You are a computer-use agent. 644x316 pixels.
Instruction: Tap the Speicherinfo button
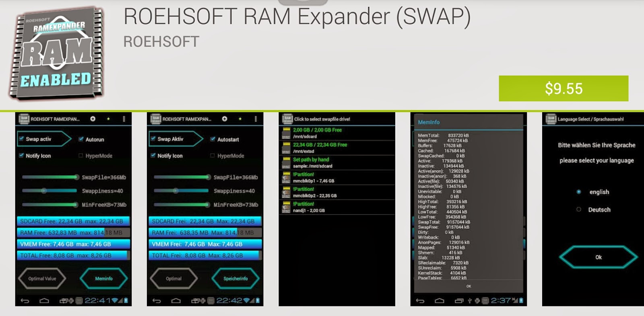point(235,279)
